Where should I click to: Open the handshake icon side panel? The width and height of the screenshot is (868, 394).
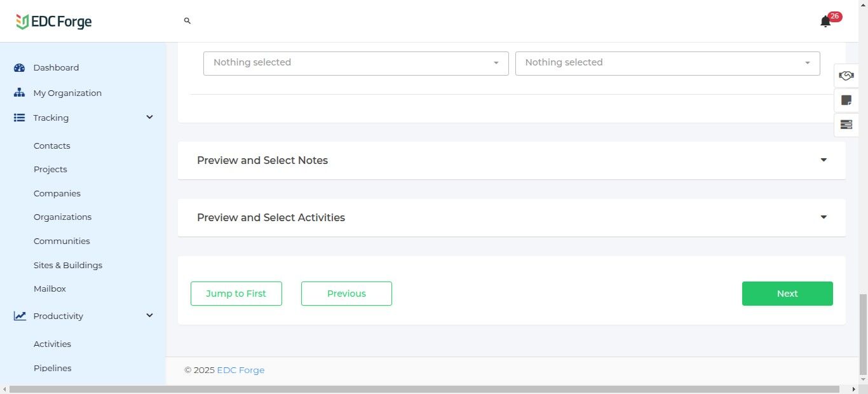(846, 76)
